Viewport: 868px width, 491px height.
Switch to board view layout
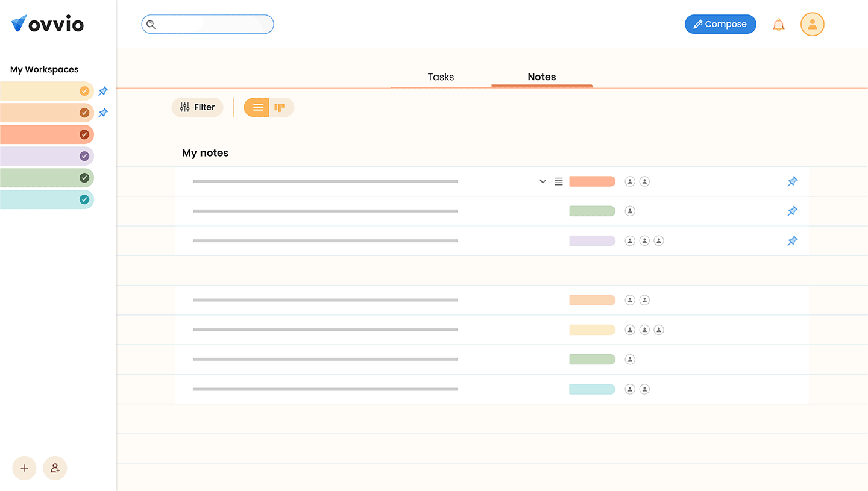point(279,107)
